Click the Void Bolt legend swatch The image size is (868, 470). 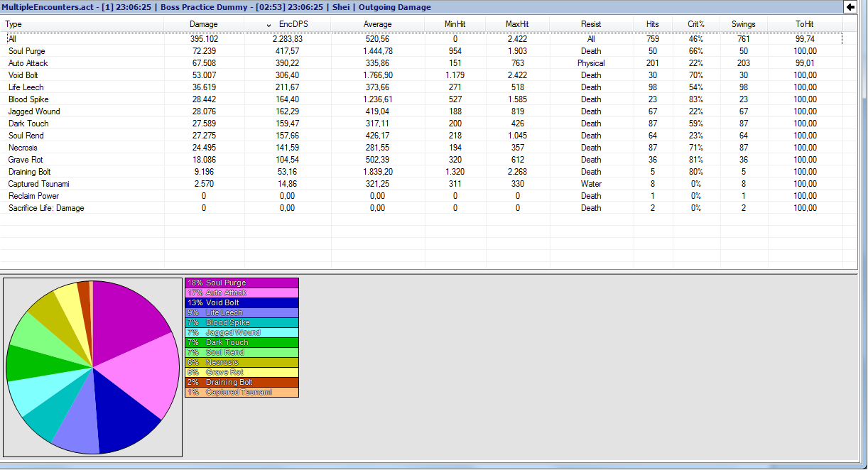tap(242, 302)
